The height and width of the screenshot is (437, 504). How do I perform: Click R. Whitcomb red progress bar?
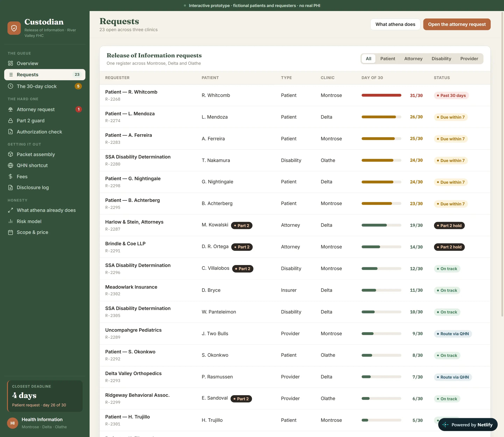[x=381, y=95]
